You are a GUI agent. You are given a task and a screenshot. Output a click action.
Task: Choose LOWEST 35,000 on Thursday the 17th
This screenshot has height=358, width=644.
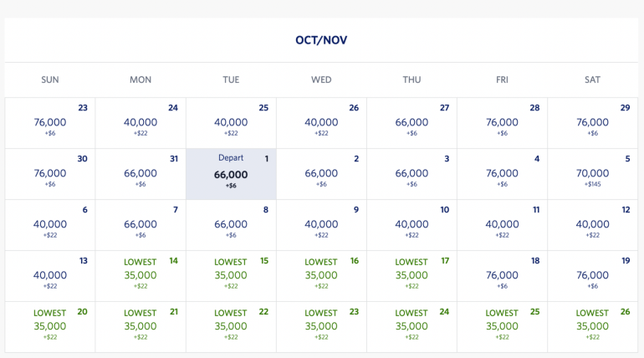pos(411,276)
